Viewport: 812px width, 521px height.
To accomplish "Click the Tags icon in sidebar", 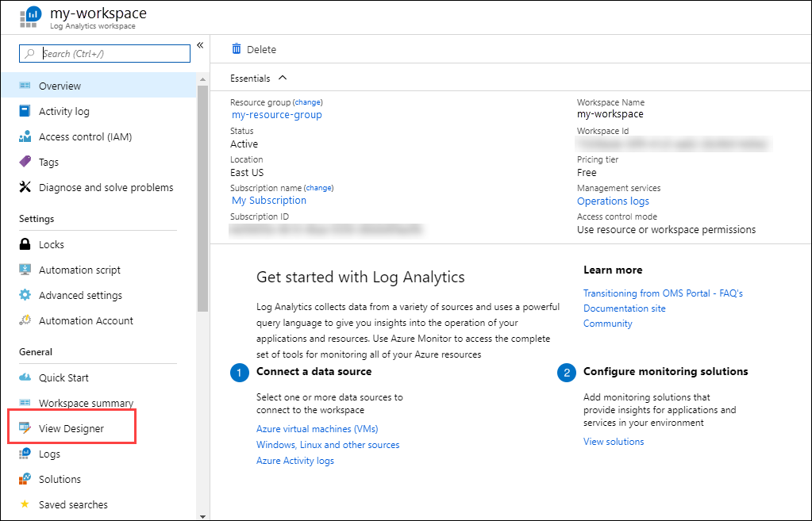I will [25, 162].
